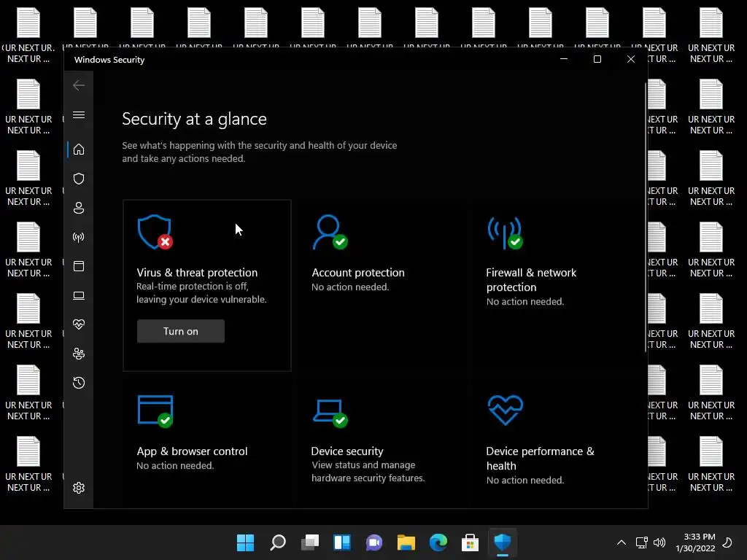This screenshot has width=747, height=560.
Task: Open the hamburger navigation menu
Action: tap(79, 115)
